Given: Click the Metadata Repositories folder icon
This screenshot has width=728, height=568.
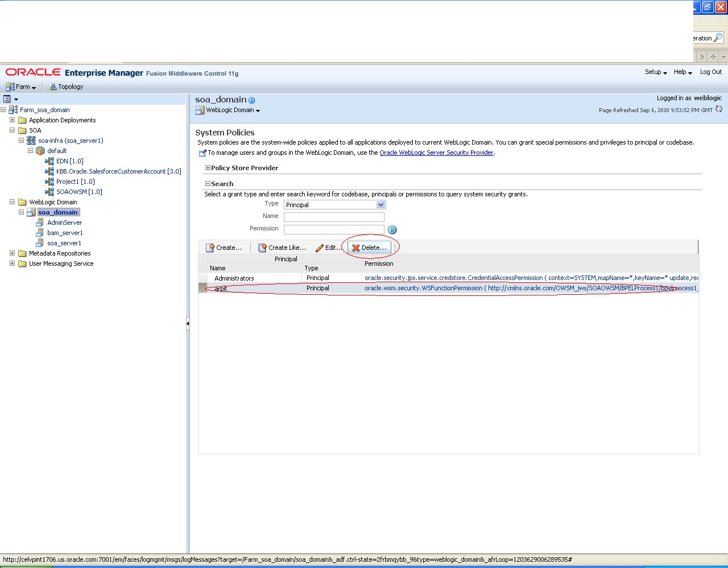Looking at the screenshot, I should (x=23, y=253).
